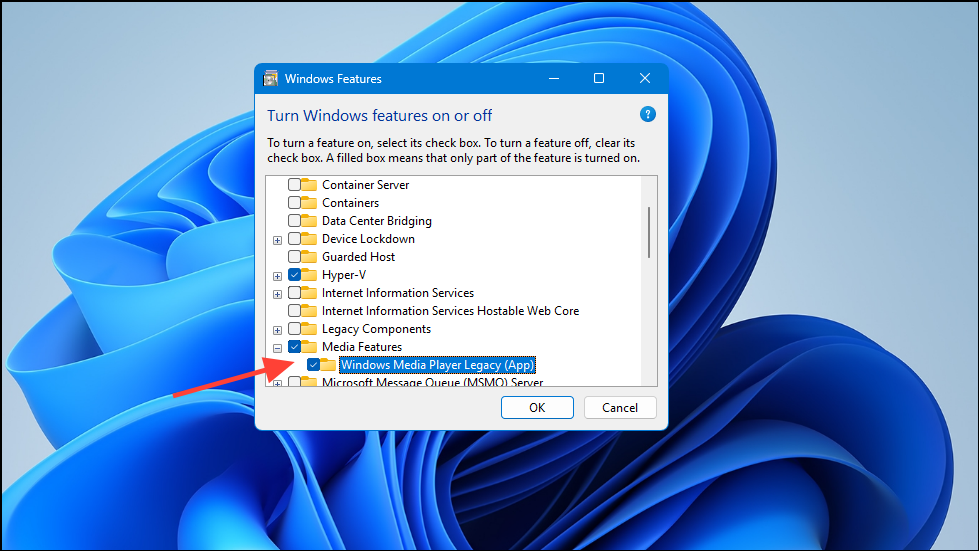
Task: Expand the Legacy Components node
Action: pyautogui.click(x=277, y=330)
